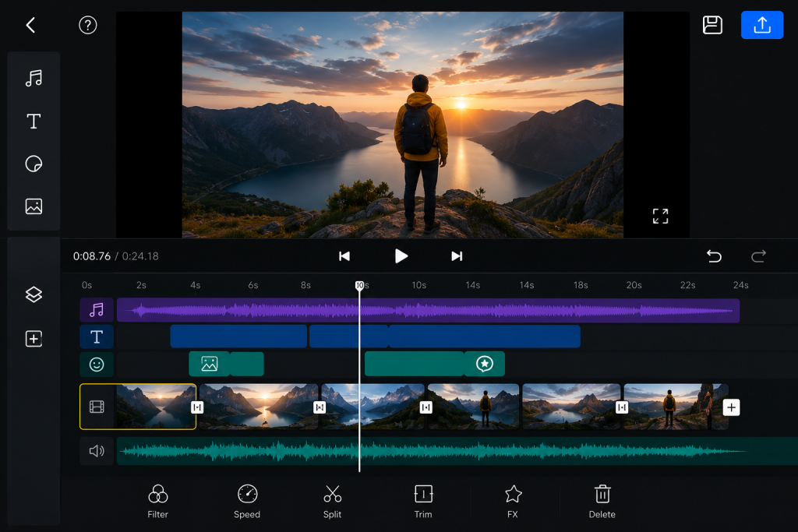Select the teal audio waveform track

457,451
